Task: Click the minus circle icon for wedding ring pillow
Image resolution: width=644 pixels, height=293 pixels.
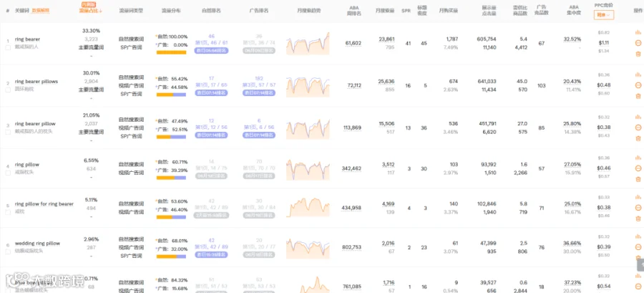Action: tap(638, 247)
